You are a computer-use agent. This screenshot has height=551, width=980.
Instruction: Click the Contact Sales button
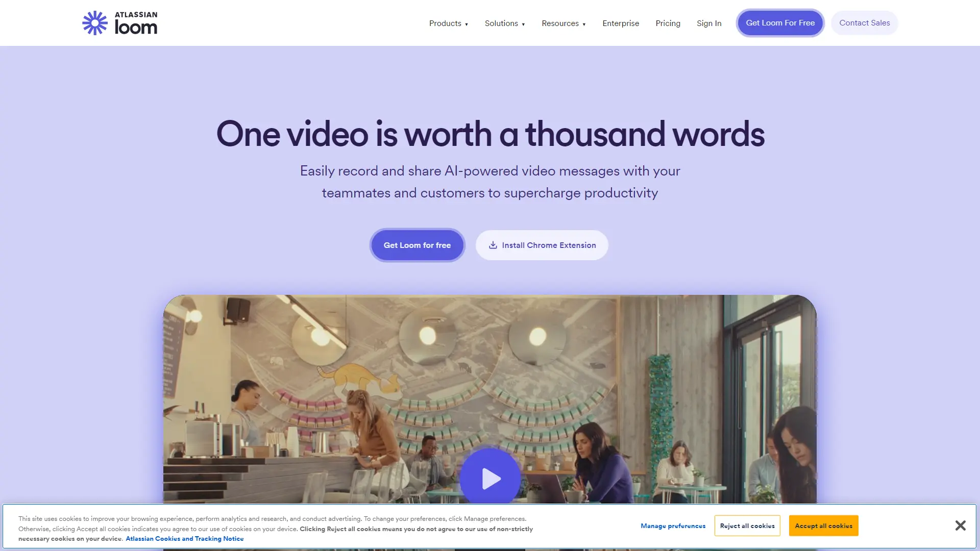click(864, 23)
